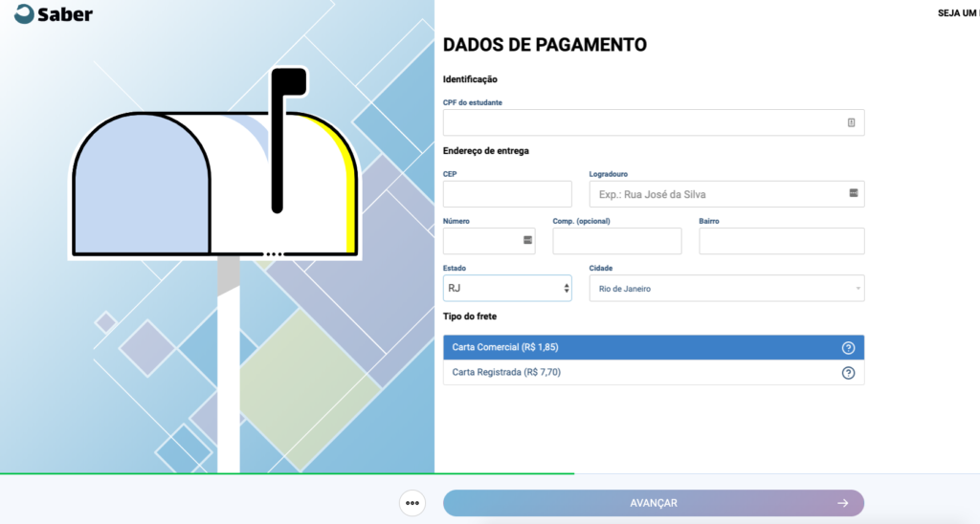Click the green progress bar
Screen dimensions: 980x524
[x=287, y=473]
